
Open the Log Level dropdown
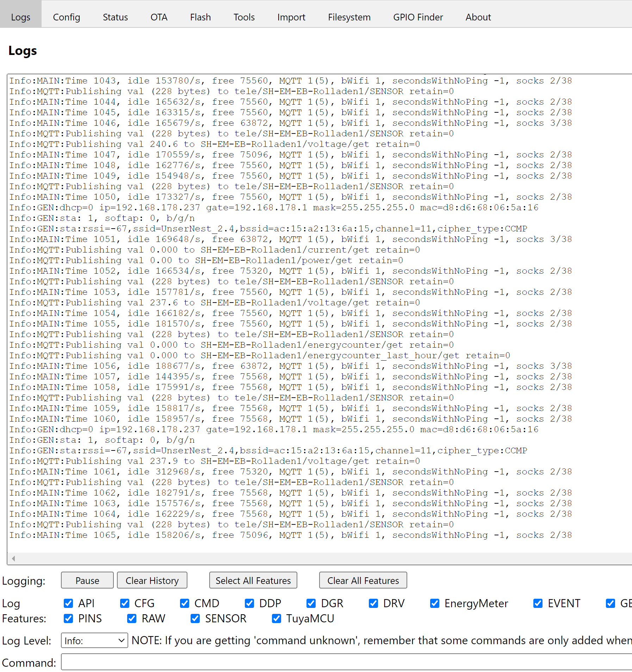coord(94,640)
